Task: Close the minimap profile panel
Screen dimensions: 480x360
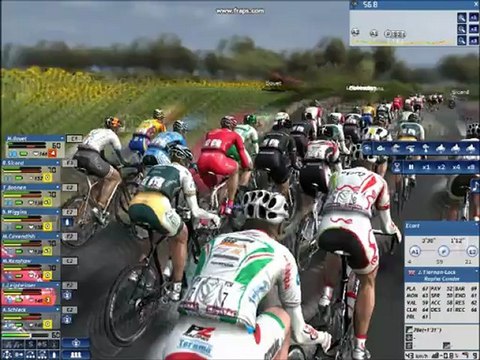Action: coord(476,4)
